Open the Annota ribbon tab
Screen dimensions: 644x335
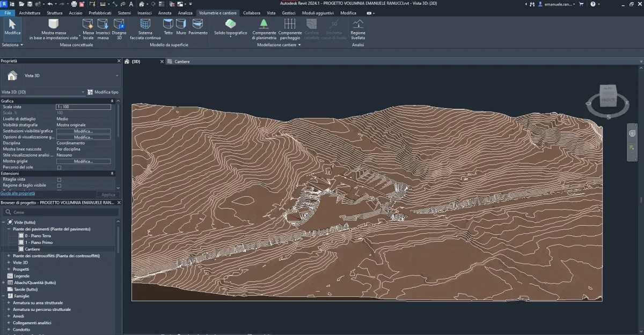pyautogui.click(x=165, y=12)
